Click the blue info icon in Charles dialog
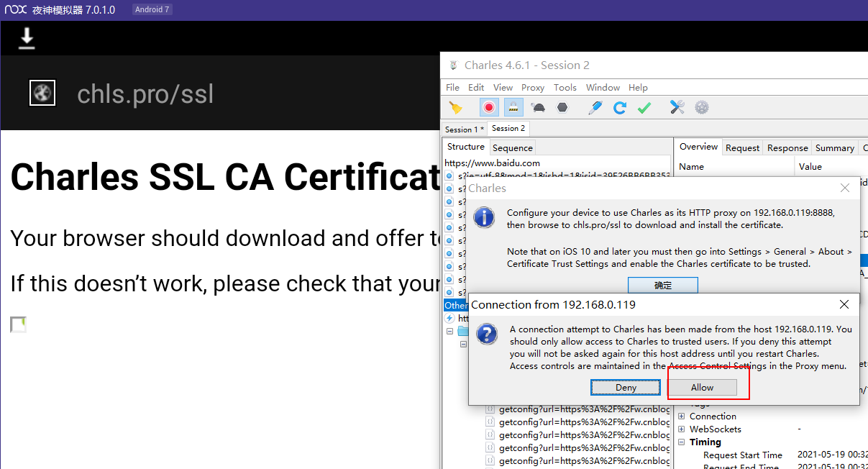 [484, 217]
